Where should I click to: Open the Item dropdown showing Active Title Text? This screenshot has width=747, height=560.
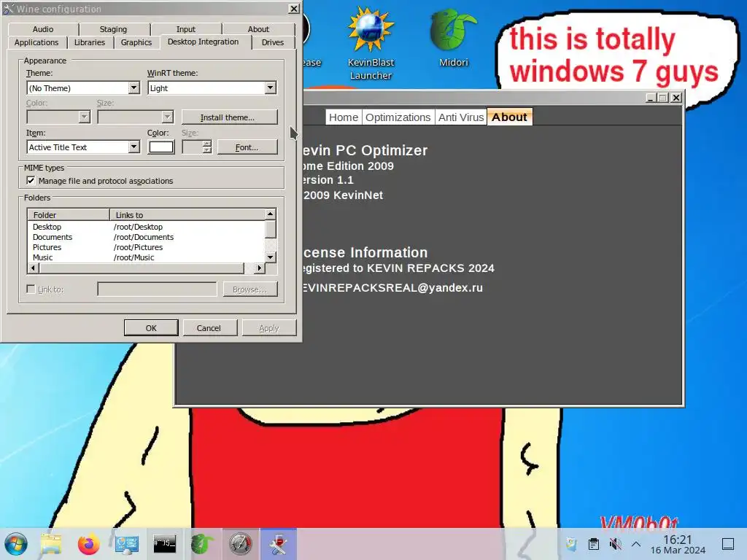click(83, 147)
